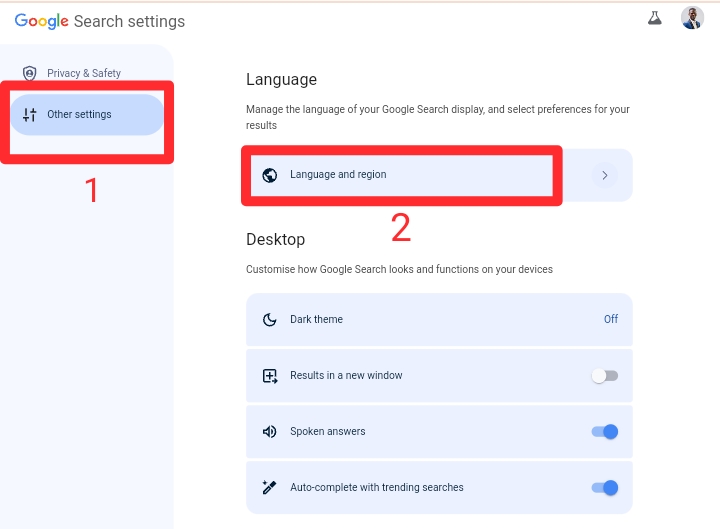Open the account profile avatar
Screen dimensions: 720x529
692,18
